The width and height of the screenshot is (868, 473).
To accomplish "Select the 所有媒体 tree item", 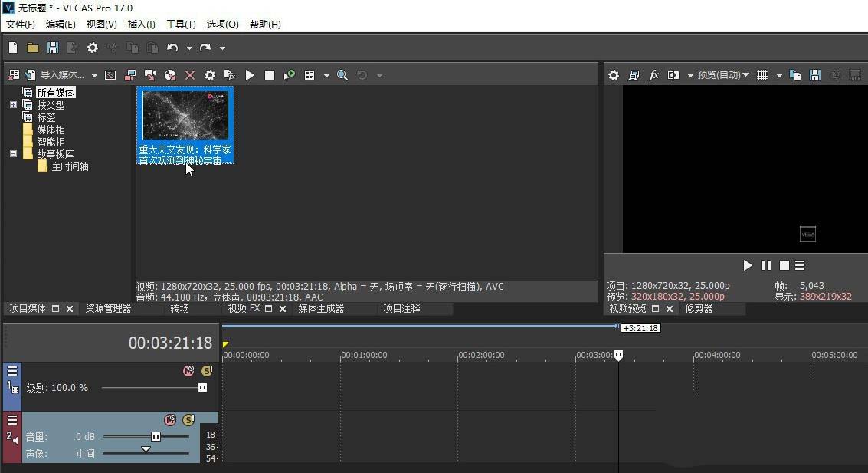I will (55, 93).
